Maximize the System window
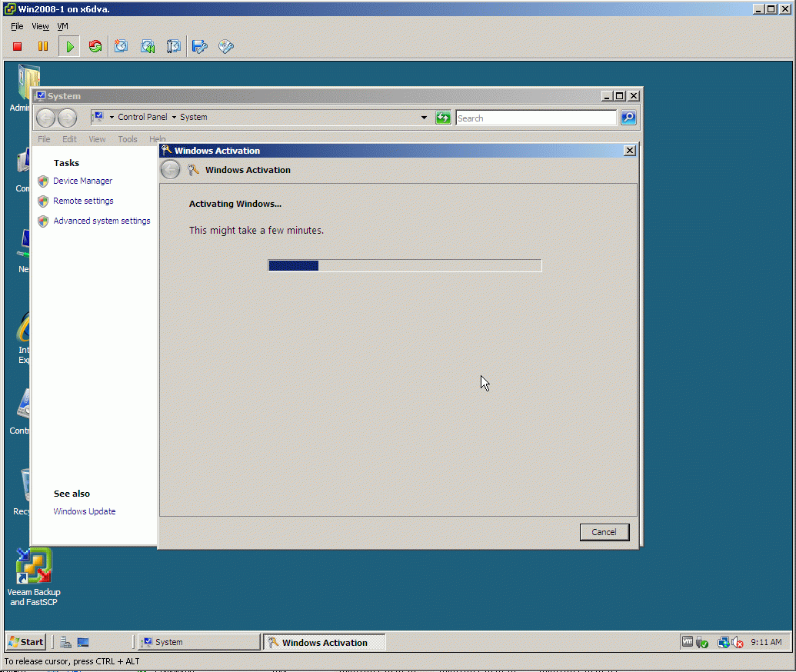 click(620, 96)
